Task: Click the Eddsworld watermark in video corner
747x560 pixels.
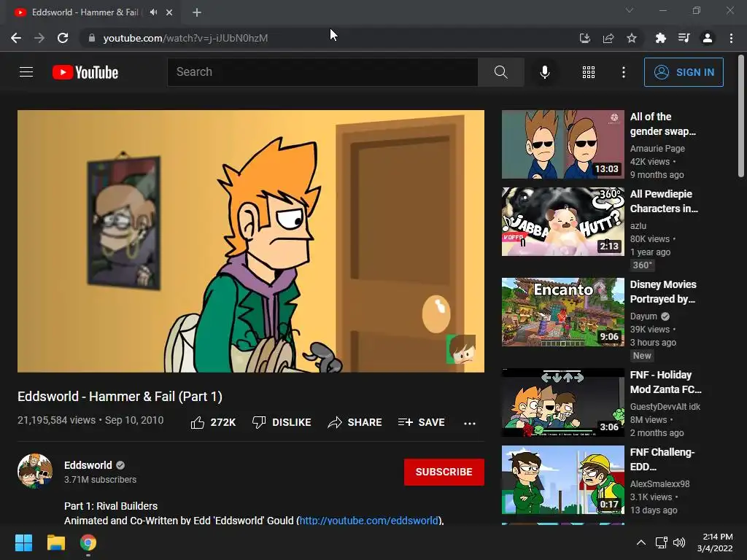Action: pos(461,349)
